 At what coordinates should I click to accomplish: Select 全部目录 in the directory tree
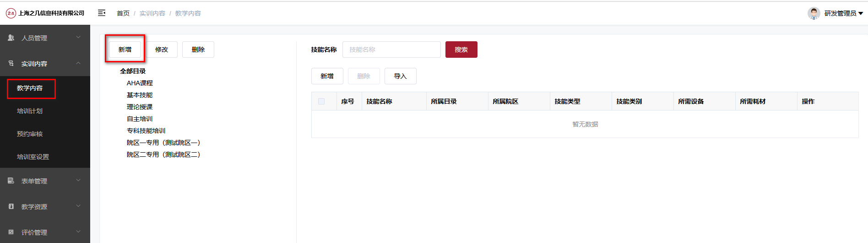coord(133,71)
